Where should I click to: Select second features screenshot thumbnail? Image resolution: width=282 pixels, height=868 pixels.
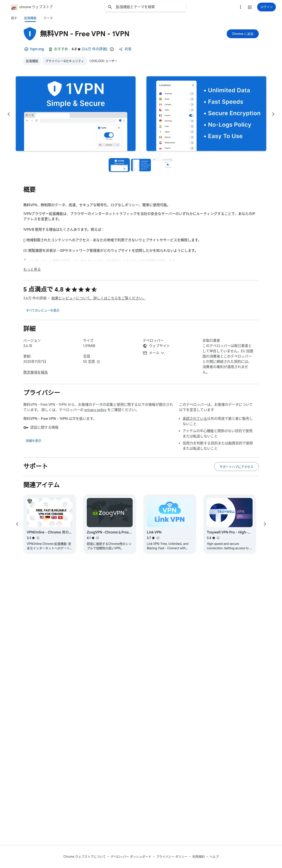141,165
